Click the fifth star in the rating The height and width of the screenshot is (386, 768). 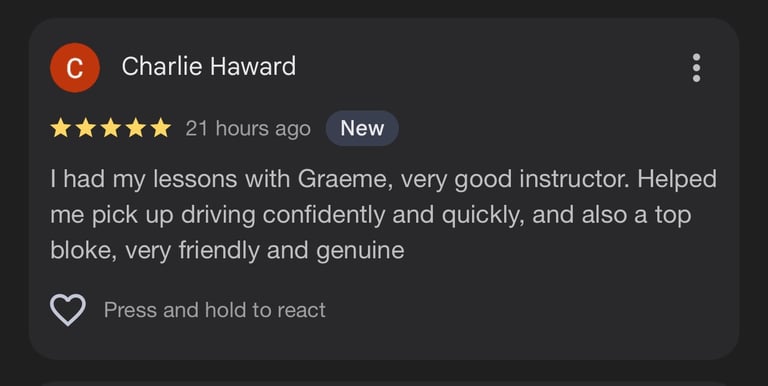pos(160,128)
